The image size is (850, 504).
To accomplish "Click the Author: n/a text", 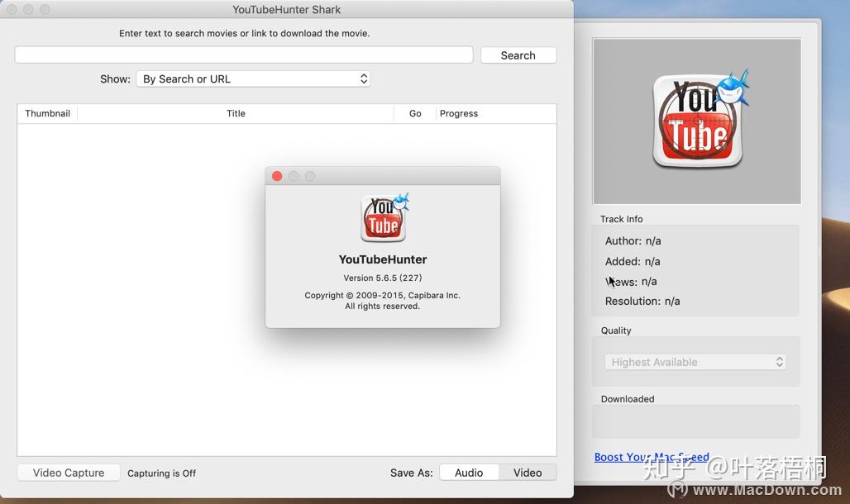I will [x=633, y=240].
